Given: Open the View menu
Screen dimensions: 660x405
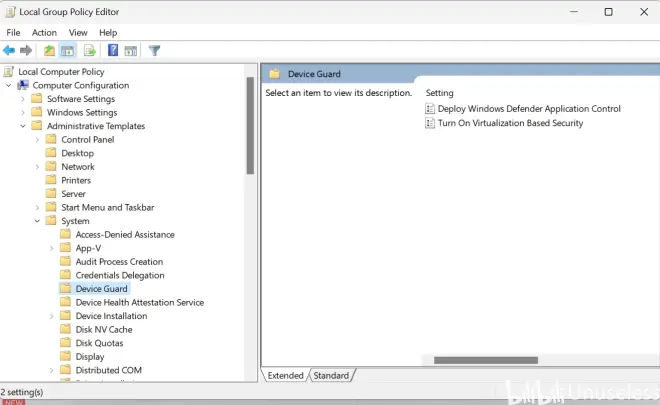Looking at the screenshot, I should point(78,32).
